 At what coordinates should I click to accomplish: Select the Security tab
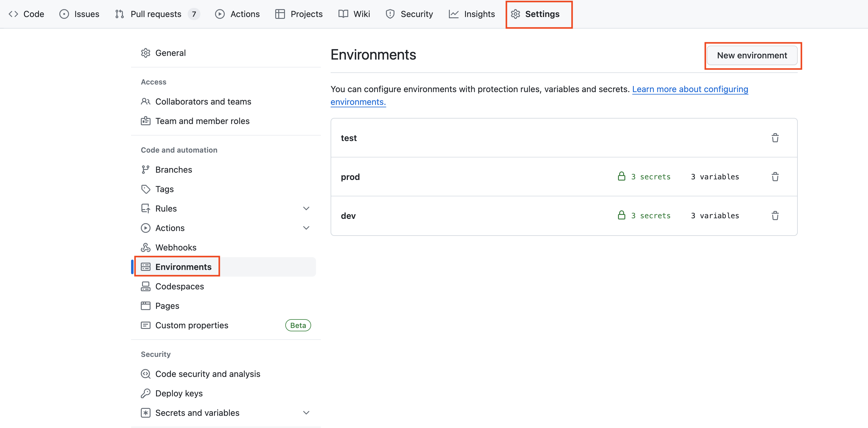coord(416,14)
